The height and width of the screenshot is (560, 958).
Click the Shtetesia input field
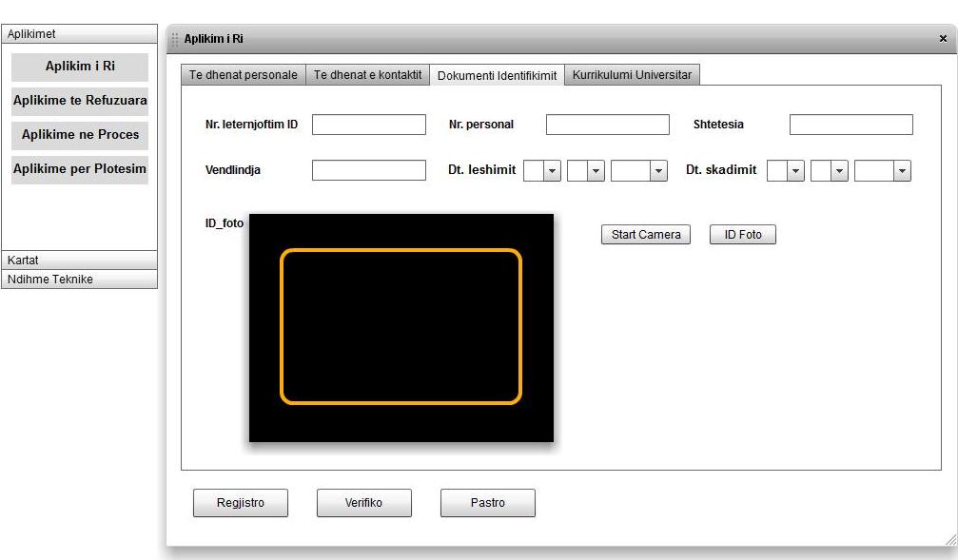point(850,125)
